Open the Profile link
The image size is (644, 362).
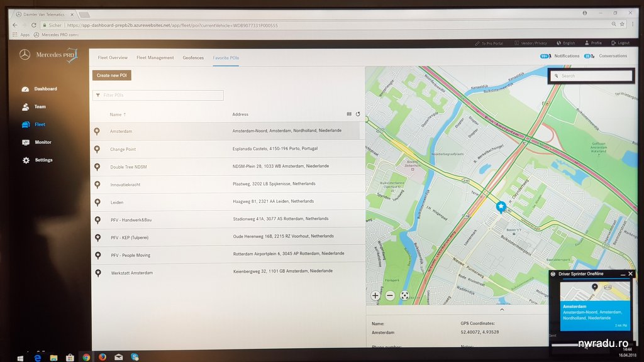click(x=594, y=43)
